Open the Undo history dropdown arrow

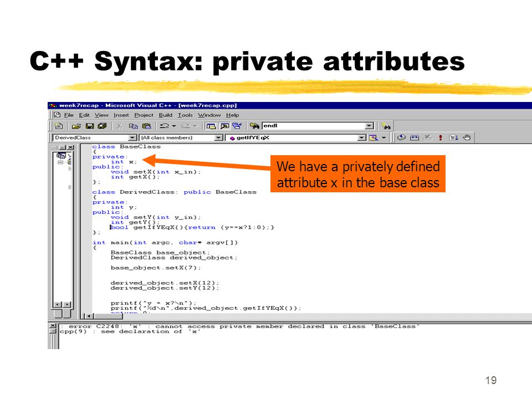pyautogui.click(x=174, y=126)
